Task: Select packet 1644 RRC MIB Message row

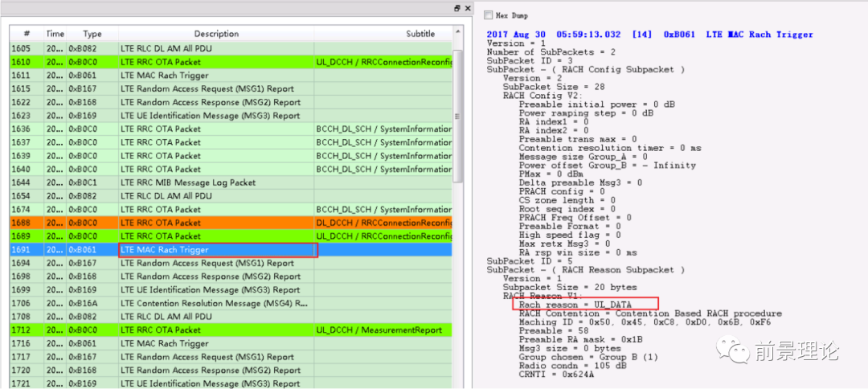Action: coord(217,182)
